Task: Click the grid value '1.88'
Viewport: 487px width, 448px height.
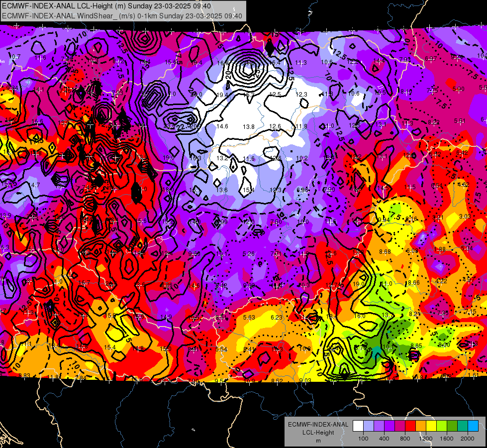Action: (x=440, y=249)
